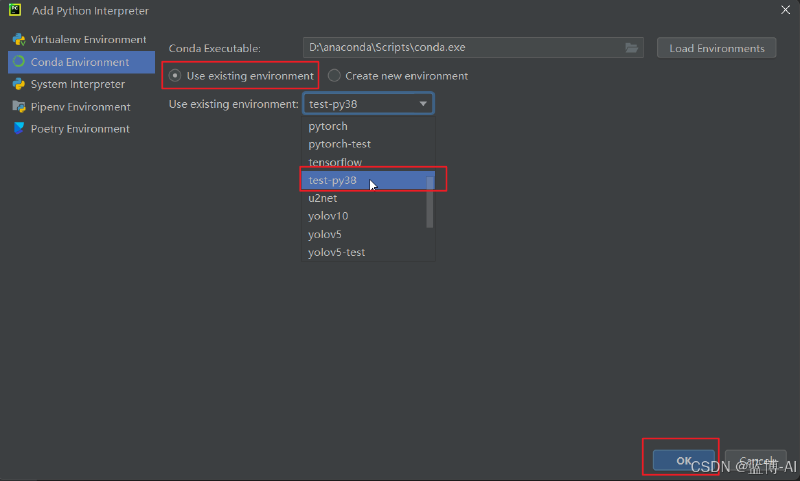This screenshot has height=481, width=800.
Task: Click the Conda Environment circle icon
Action: coord(19,62)
